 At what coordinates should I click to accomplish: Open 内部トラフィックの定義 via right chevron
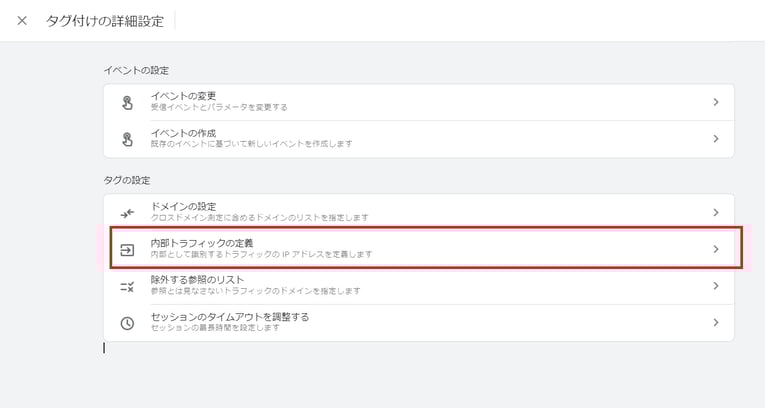[x=716, y=249]
